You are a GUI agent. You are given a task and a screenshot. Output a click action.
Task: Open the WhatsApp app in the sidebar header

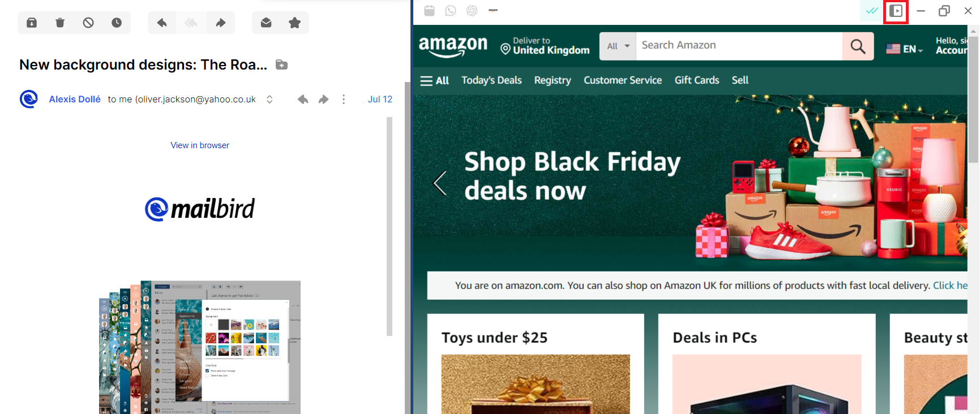(451, 11)
